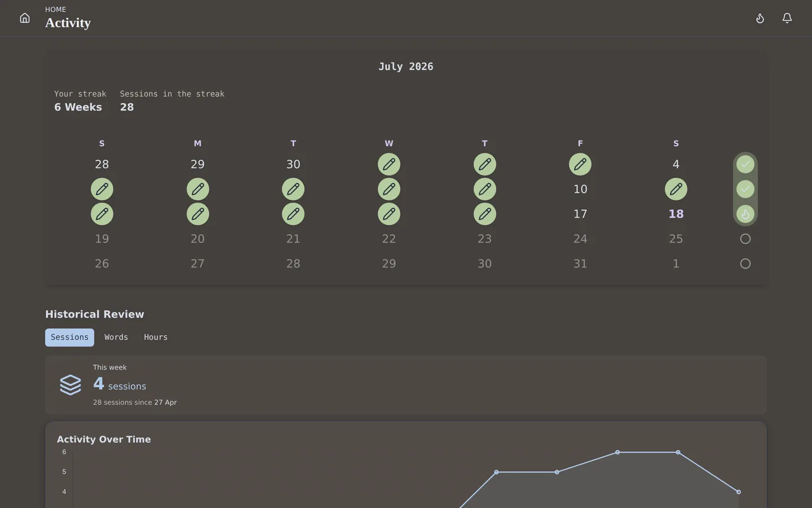Screen dimensions: 812x508
Task: Click the home icon in the header
Action: 25,18
